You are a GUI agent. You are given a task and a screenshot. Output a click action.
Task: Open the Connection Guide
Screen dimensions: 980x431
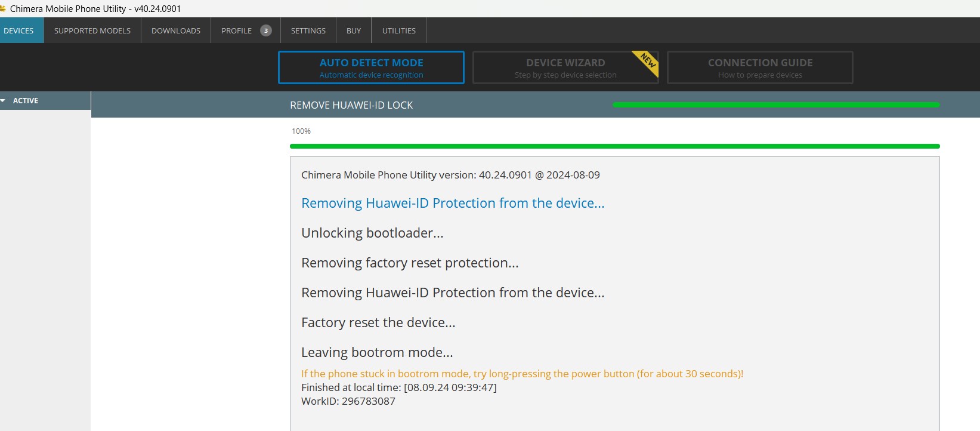point(760,67)
